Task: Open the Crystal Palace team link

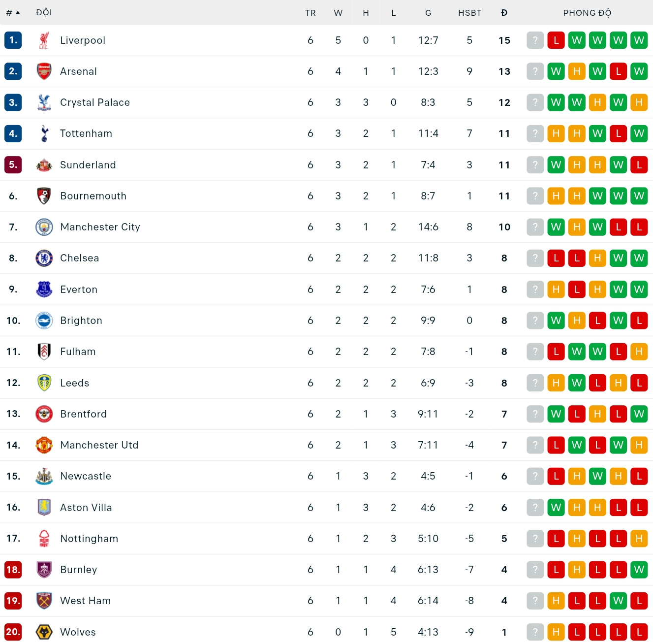Action: coord(95,102)
